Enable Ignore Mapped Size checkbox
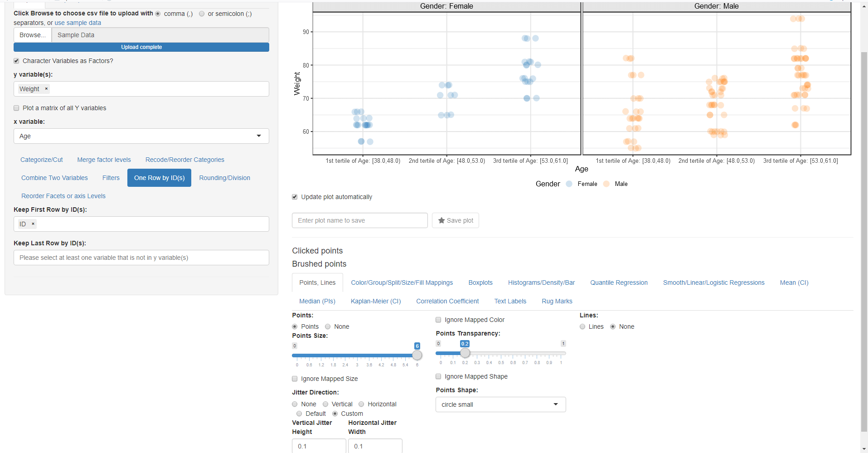 295,379
